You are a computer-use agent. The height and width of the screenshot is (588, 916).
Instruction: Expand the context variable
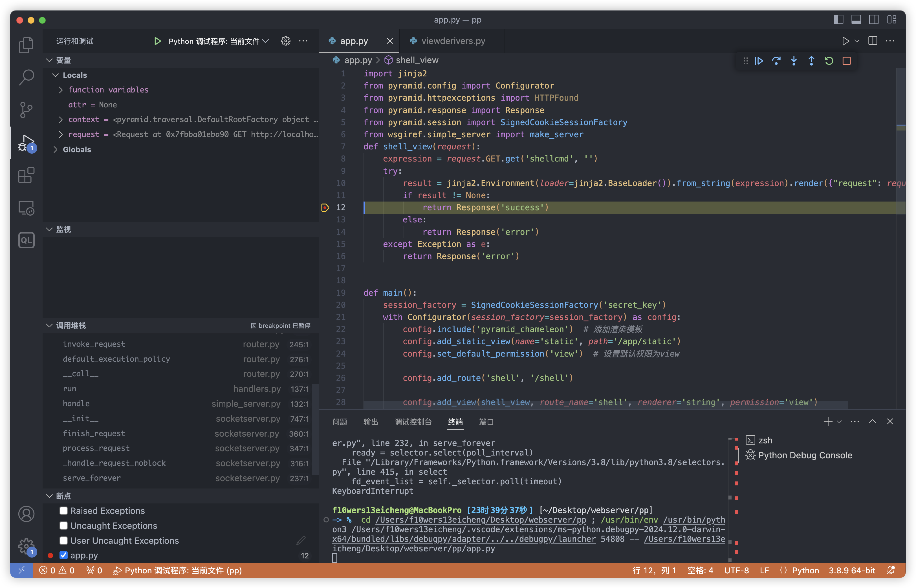tap(61, 120)
